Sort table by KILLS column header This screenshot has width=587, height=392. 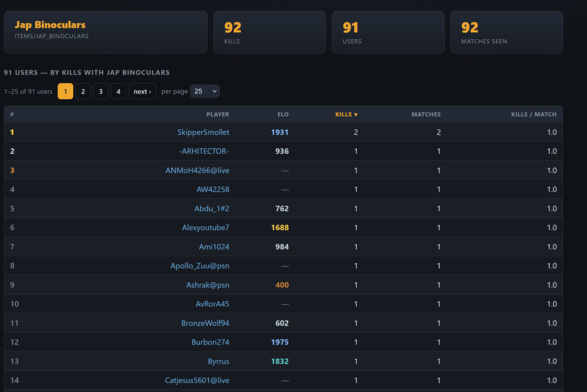pos(346,114)
